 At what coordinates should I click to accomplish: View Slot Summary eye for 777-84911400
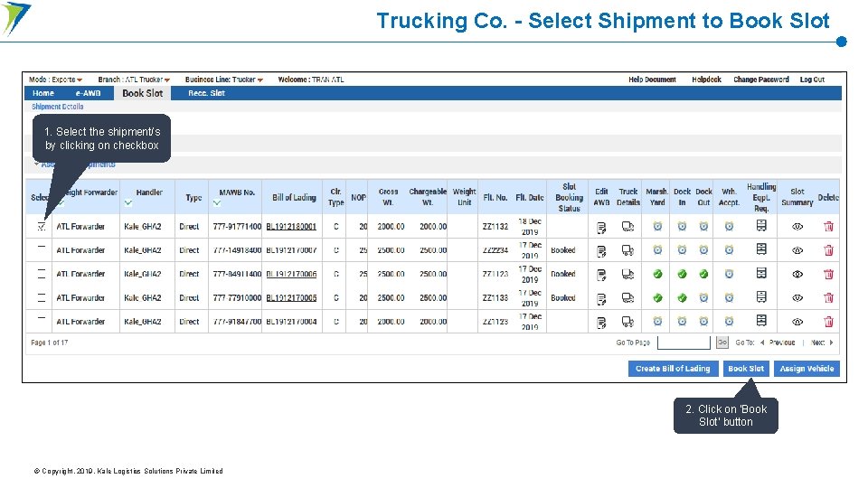pos(797,274)
